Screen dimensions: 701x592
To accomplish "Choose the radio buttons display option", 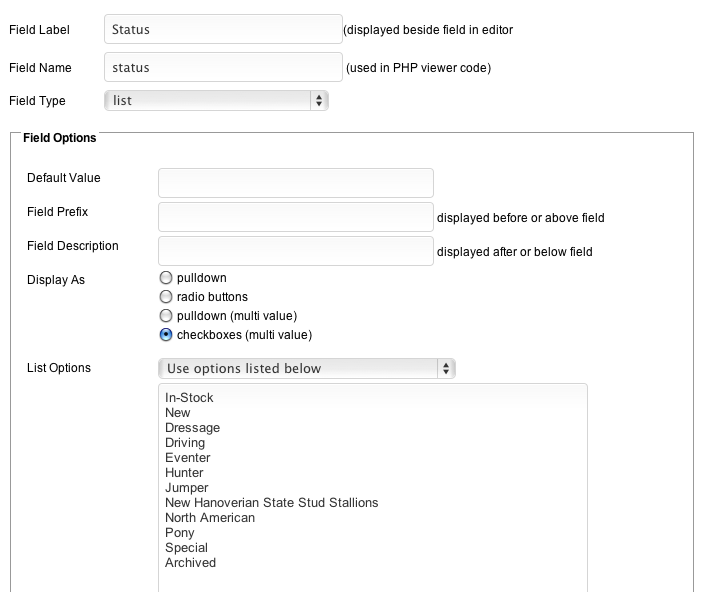I will click(166, 297).
